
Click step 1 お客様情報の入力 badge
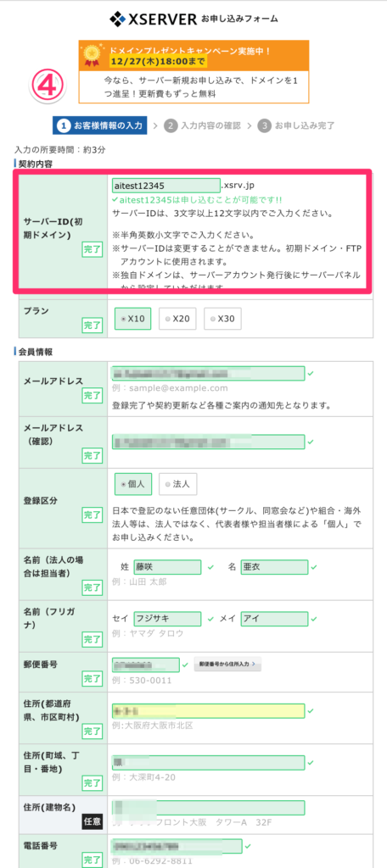point(100,125)
